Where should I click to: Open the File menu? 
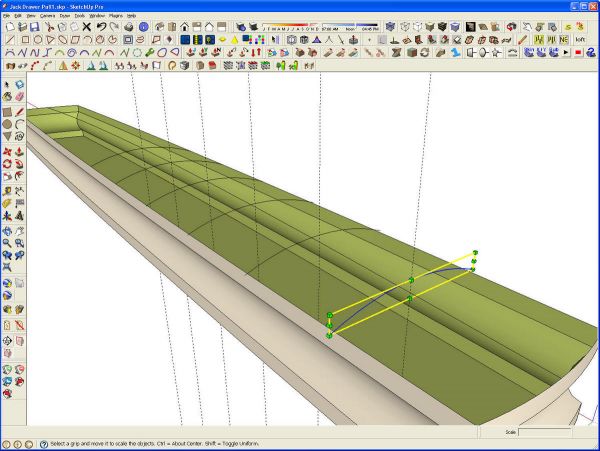click(7, 16)
